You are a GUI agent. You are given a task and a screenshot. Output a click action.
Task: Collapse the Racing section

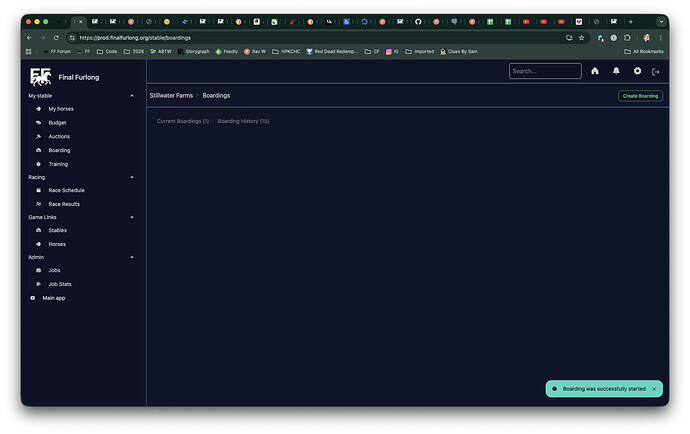(x=132, y=177)
